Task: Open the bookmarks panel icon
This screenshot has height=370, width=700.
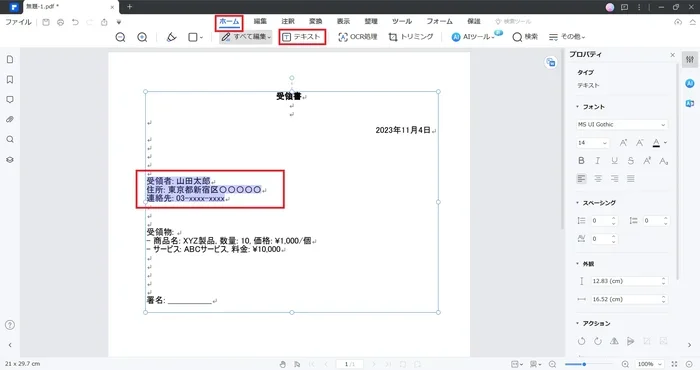Action: [x=10, y=79]
